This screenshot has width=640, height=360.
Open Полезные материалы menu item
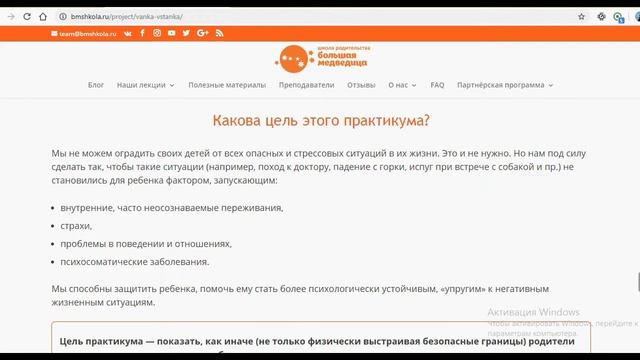tap(227, 85)
